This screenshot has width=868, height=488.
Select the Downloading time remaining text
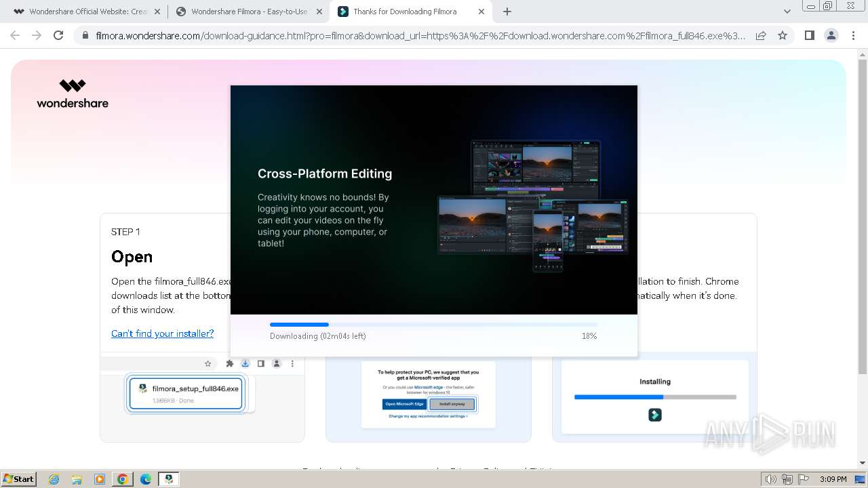[x=318, y=336]
